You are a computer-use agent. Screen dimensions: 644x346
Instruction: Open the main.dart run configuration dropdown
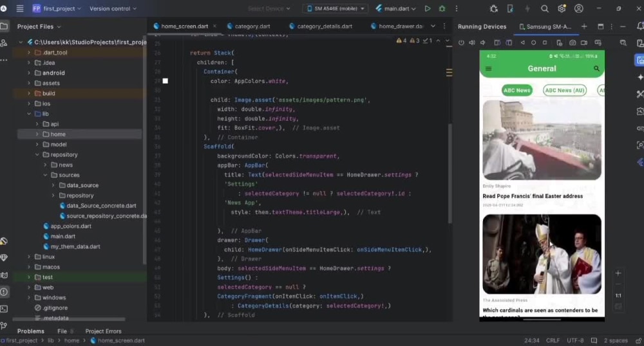pos(395,8)
